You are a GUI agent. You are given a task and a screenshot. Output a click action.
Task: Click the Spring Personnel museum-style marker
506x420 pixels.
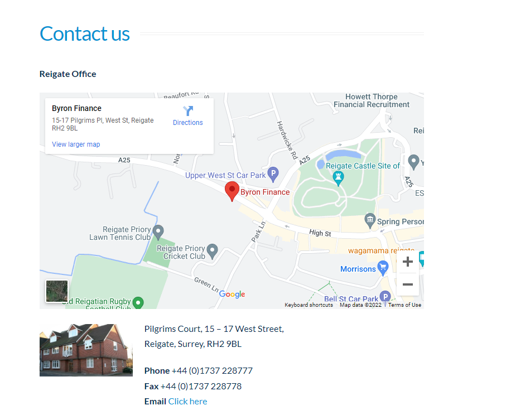pyautogui.click(x=370, y=221)
